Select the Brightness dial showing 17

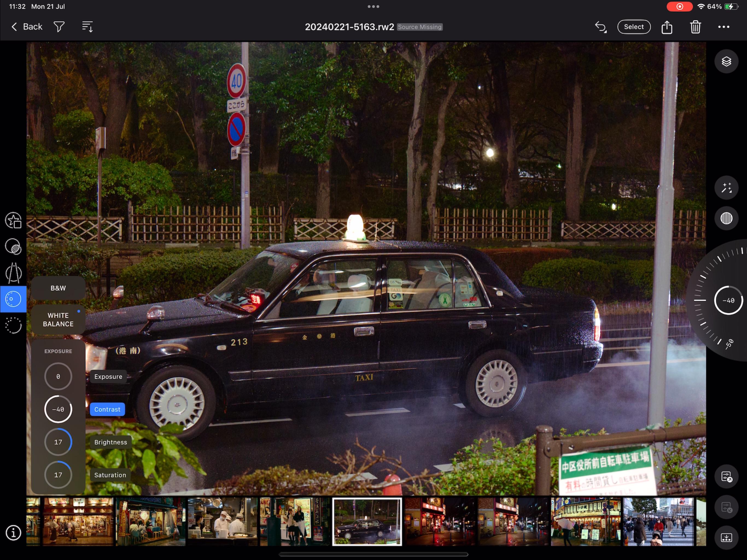58,442
